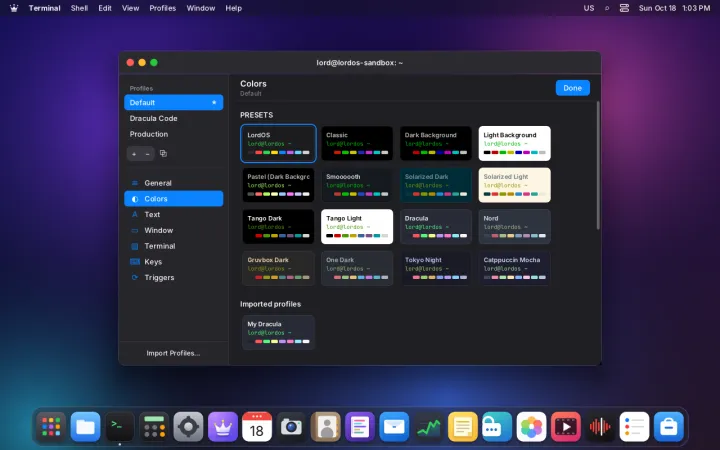Select the Dracula Code profile
The height and width of the screenshot is (450, 720).
(174, 118)
